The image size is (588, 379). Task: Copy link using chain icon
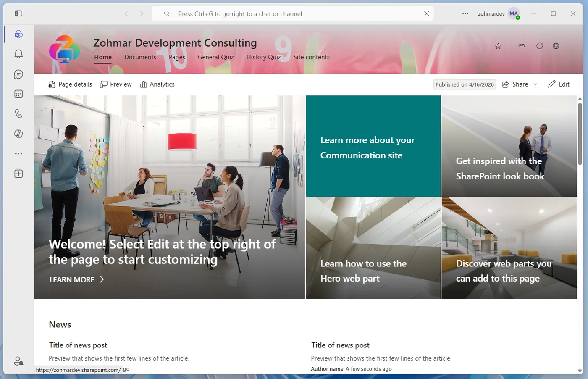point(522,46)
